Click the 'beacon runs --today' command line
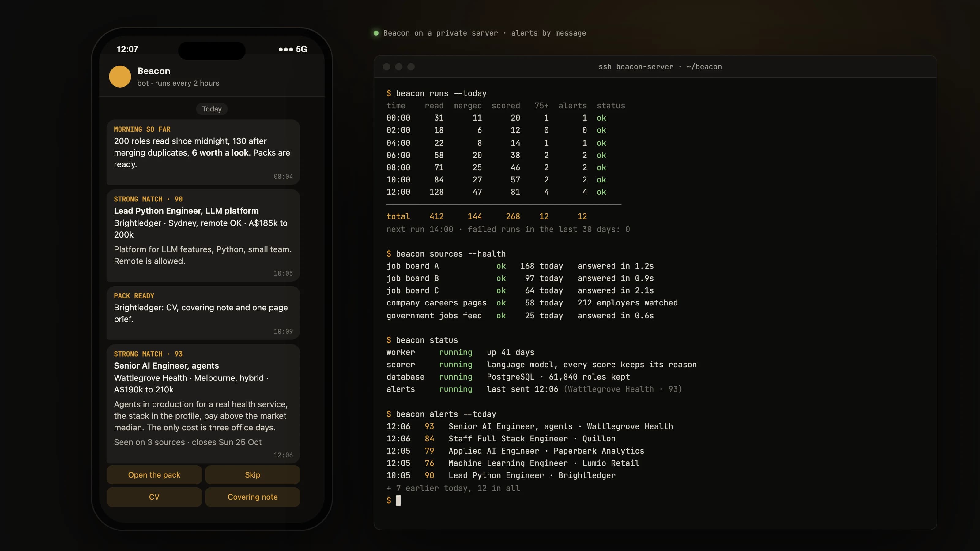980x551 pixels. click(x=436, y=93)
